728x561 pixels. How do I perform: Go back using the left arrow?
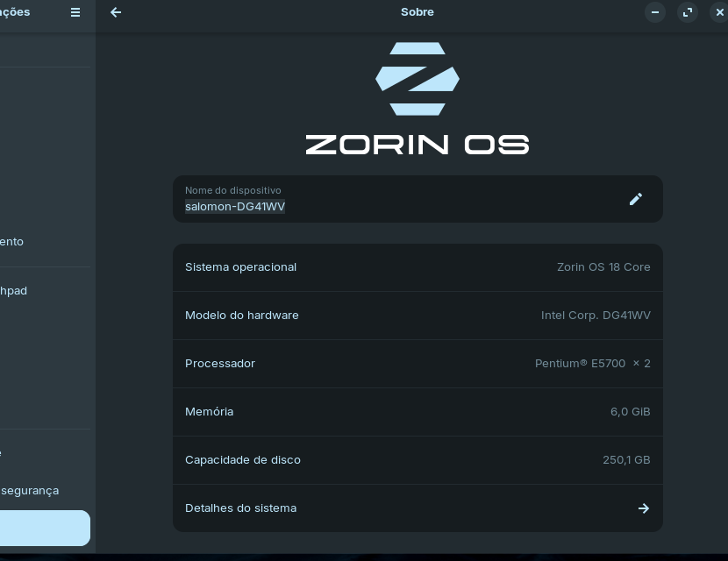tap(116, 12)
